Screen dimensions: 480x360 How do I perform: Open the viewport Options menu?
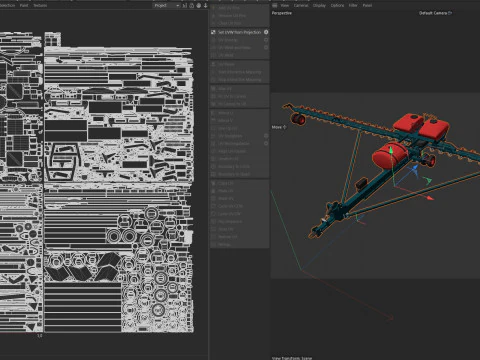pyautogui.click(x=337, y=5)
